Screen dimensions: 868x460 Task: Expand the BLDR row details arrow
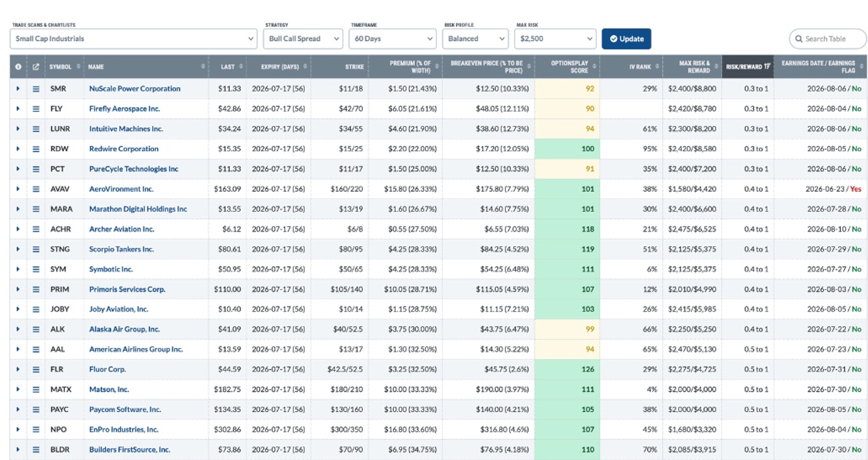click(18, 450)
